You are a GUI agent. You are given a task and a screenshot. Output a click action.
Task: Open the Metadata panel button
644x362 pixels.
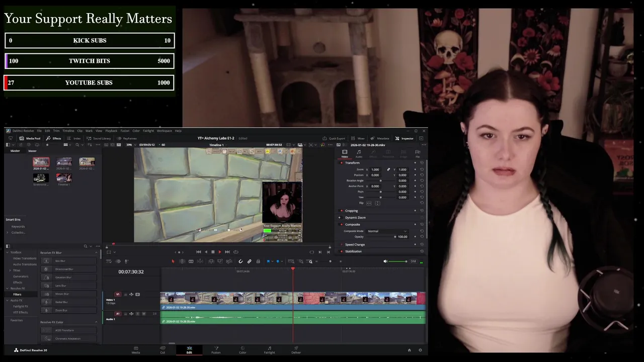pos(380,138)
